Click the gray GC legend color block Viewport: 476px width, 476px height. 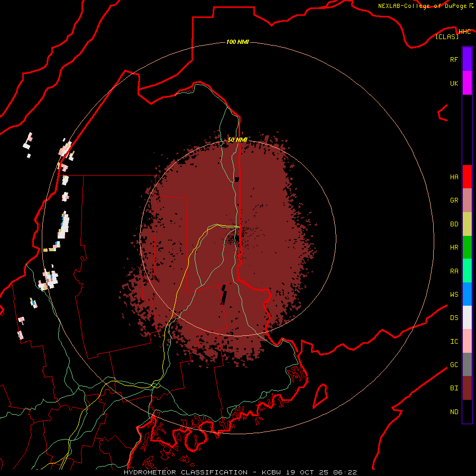click(467, 364)
